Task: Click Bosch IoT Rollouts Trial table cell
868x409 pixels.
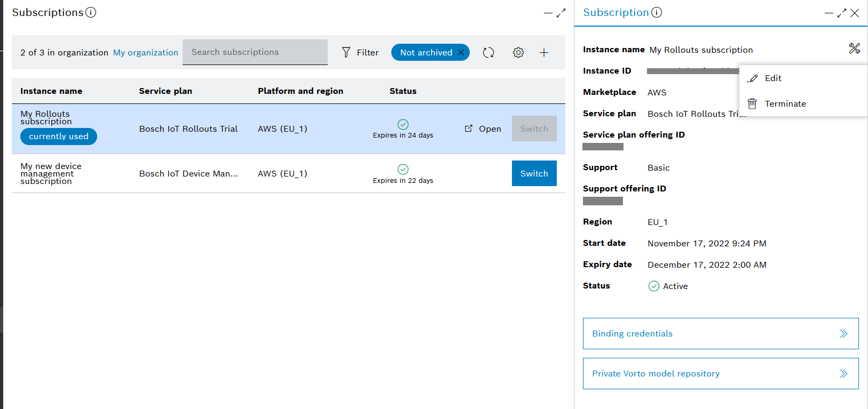Action: (x=188, y=129)
